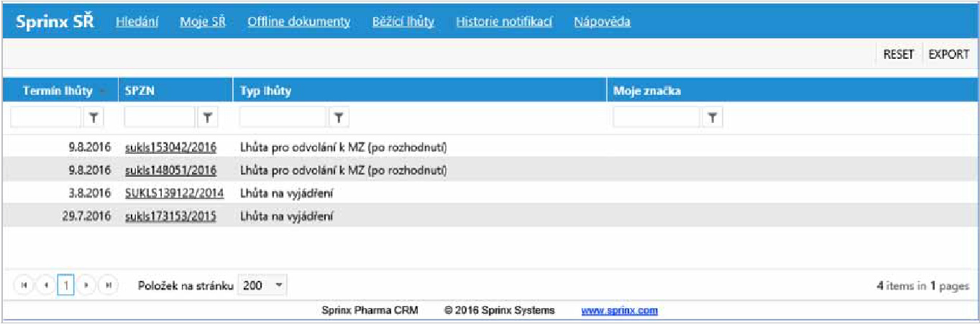The image size is (980, 324).
Task: Open Historie notifikací in the top navigation
Action: click(x=503, y=22)
